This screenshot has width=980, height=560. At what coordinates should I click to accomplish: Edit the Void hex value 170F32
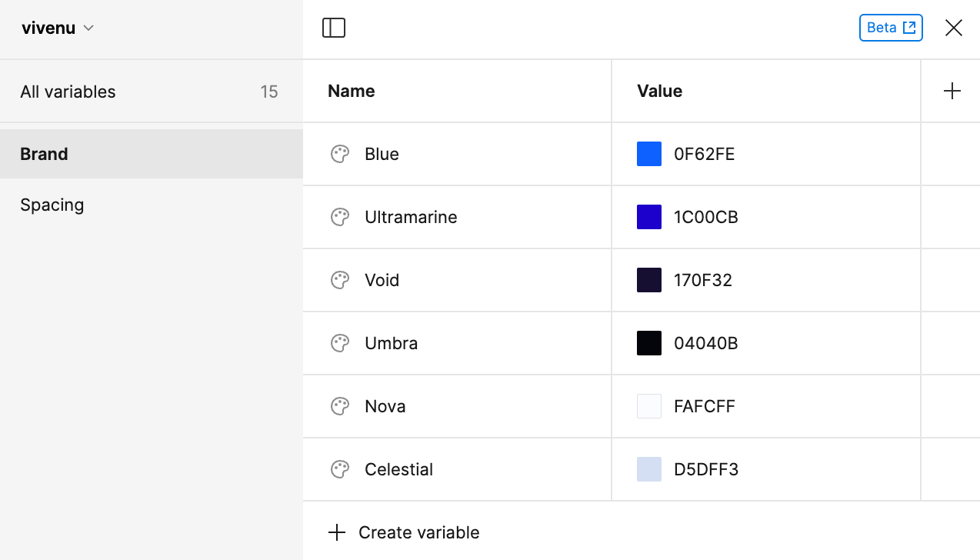point(703,280)
